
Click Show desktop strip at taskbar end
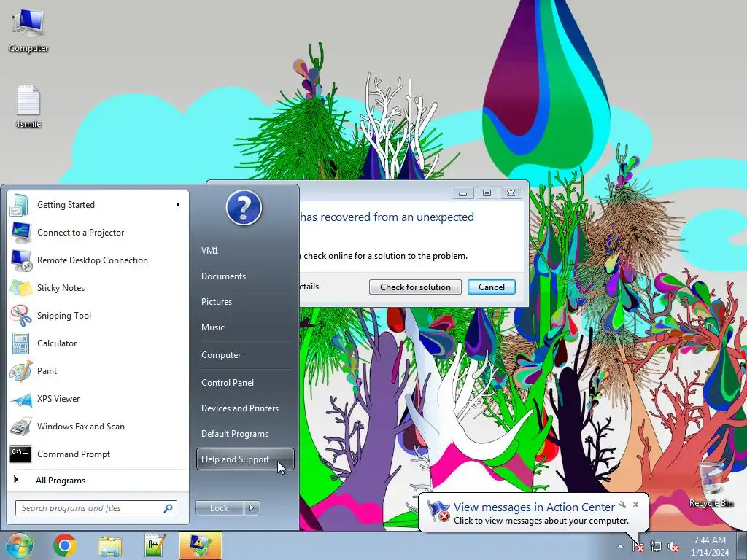742,545
